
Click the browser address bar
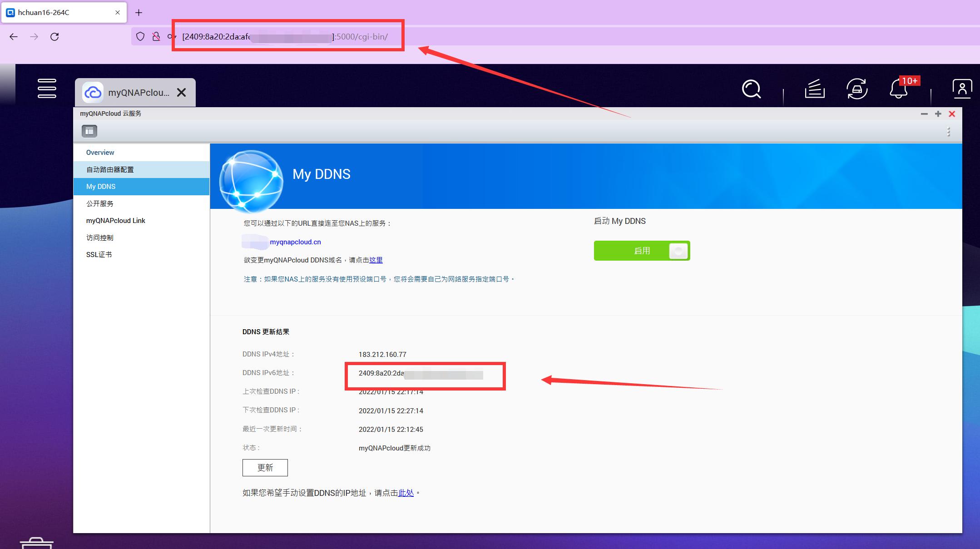tap(286, 36)
